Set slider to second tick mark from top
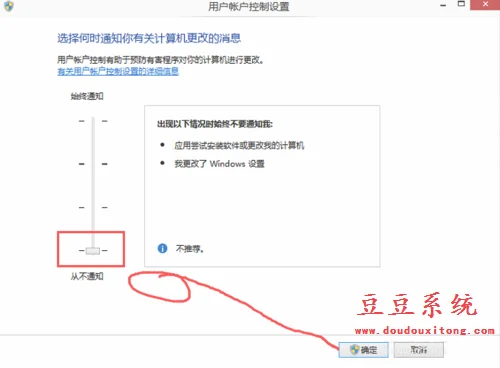The width and height of the screenshot is (500, 368). (93, 164)
